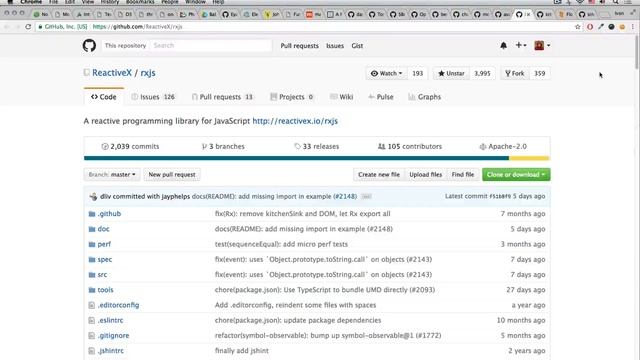Open the Pull requests repository tab
This screenshot has height=360, width=640.
click(x=222, y=97)
